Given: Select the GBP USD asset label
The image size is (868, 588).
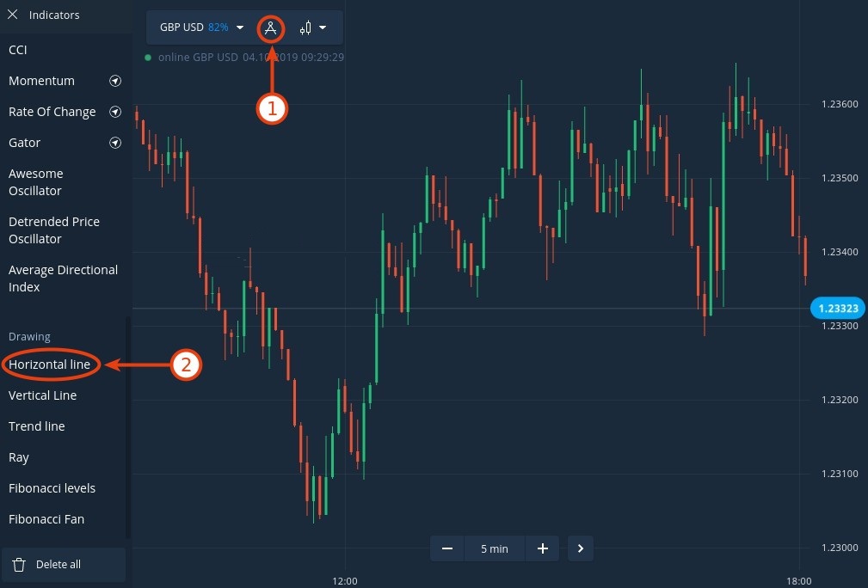Looking at the screenshot, I should tap(182, 28).
